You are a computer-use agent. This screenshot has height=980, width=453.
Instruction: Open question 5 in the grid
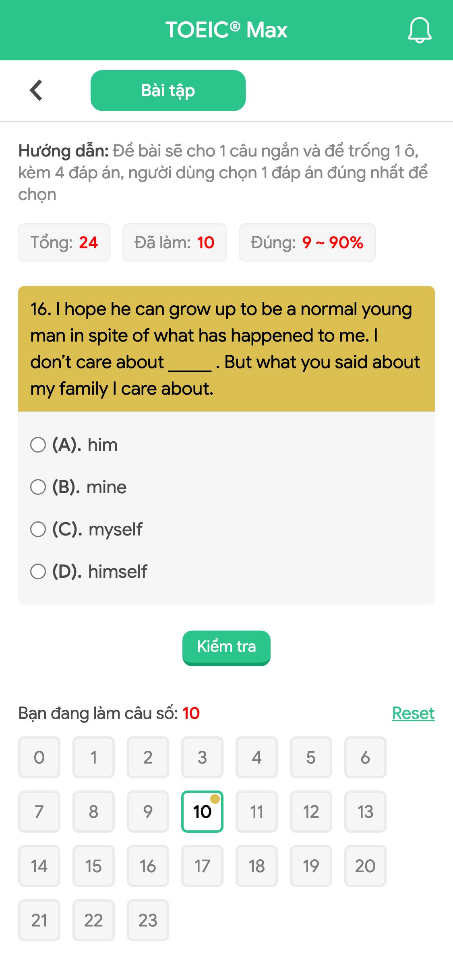pos(311,758)
